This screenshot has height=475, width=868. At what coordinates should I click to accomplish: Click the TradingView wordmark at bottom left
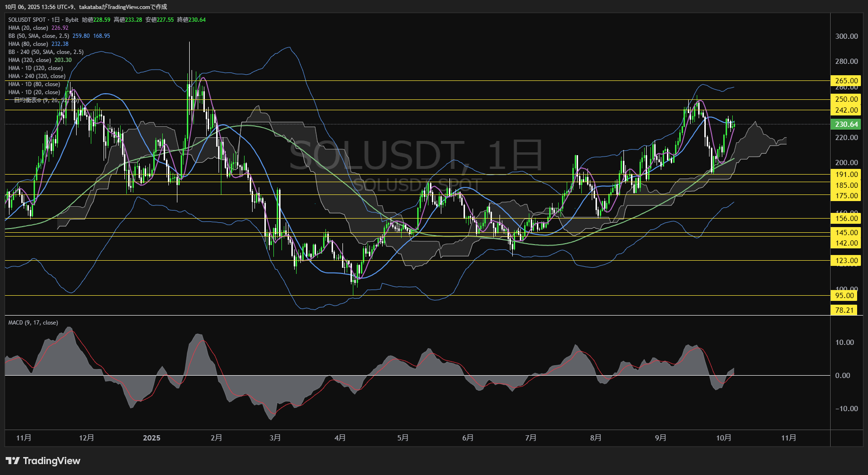pyautogui.click(x=52, y=461)
